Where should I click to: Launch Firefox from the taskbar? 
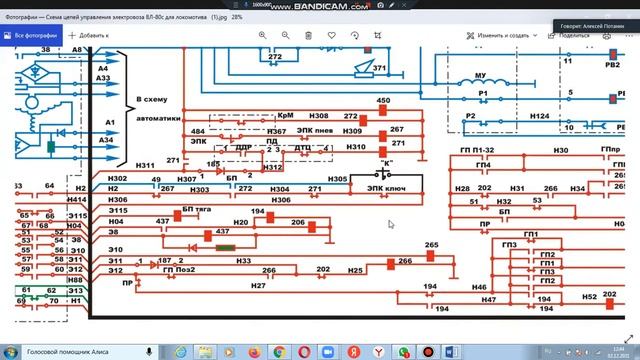coord(254,352)
